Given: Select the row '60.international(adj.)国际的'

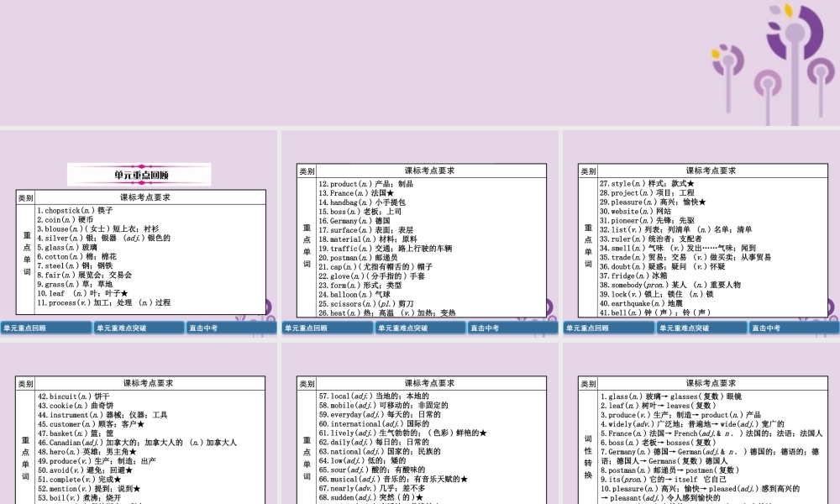Looking at the screenshot, I should [374, 423].
